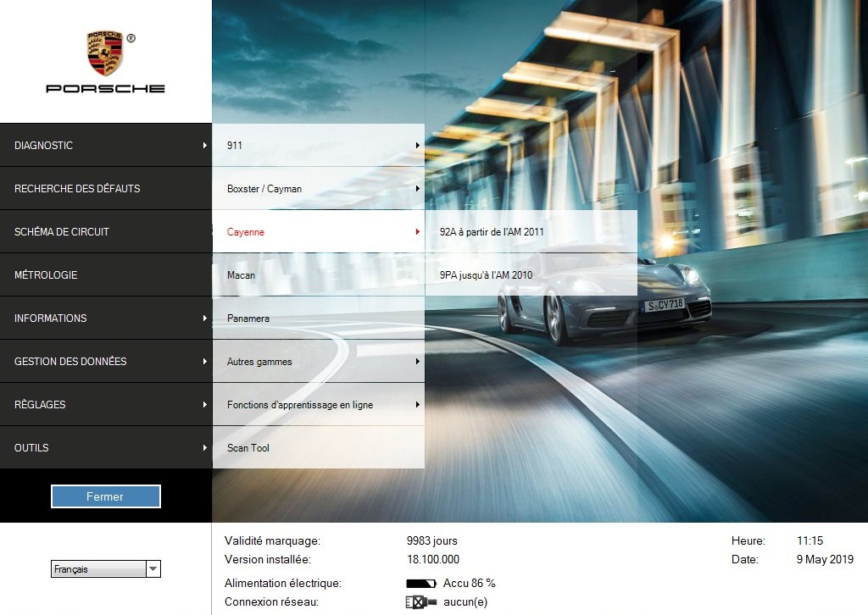Expand GESTION DES DONNÉES arrow
The image size is (868, 615).
(x=205, y=361)
